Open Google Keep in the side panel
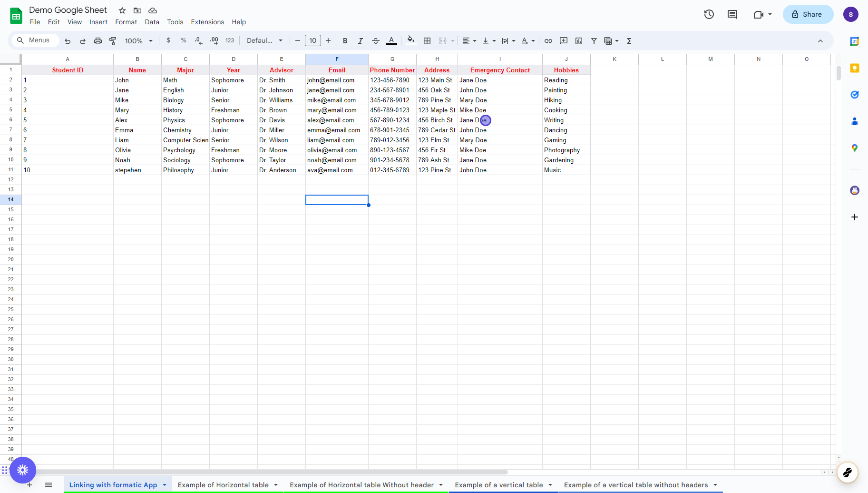Viewport: 868px width, 493px height. 855,68
